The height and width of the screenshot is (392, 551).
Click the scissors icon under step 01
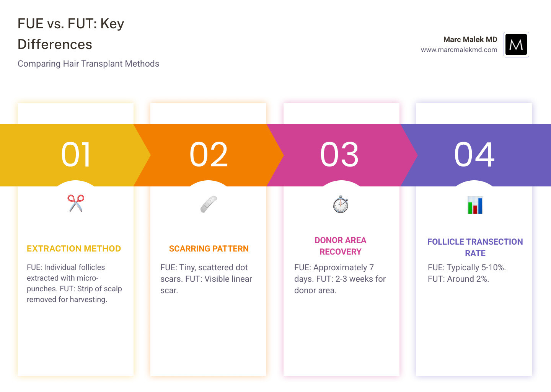76,203
